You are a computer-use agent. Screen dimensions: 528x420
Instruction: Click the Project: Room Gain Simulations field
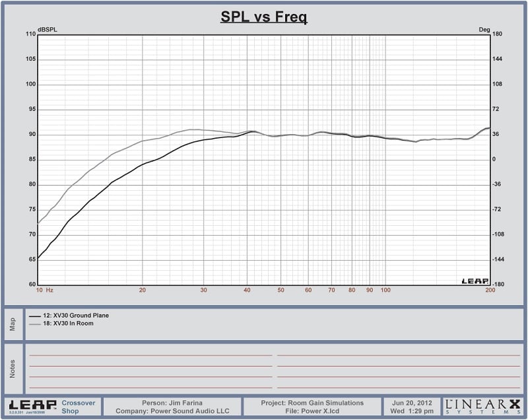pyautogui.click(x=312, y=402)
